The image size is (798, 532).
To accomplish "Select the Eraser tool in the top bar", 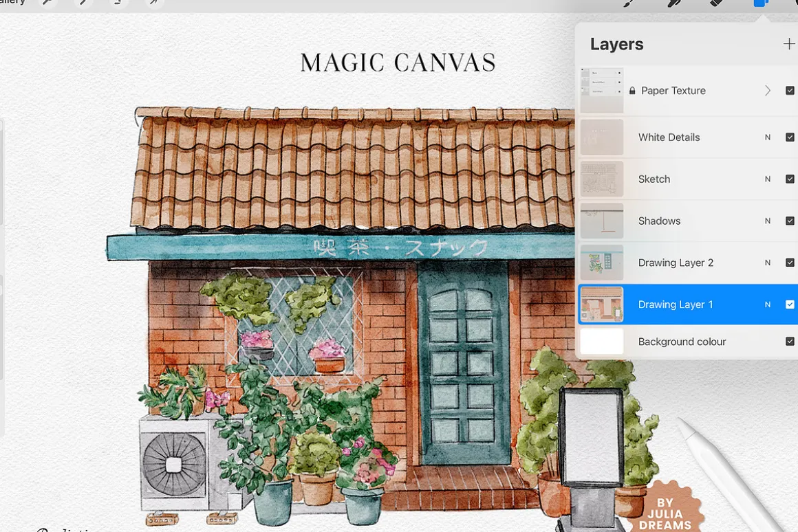I will click(717, 3).
